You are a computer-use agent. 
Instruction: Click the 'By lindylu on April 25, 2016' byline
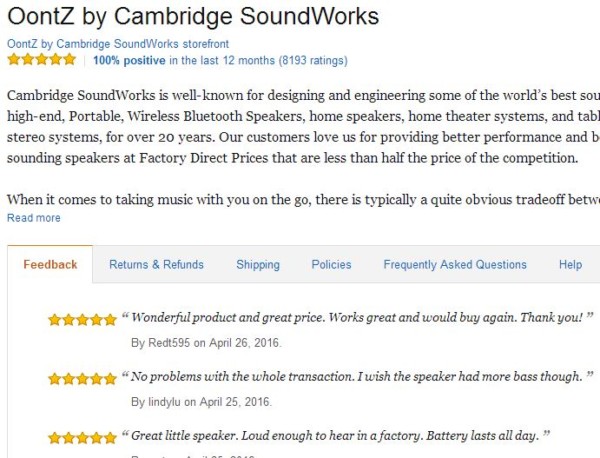(204, 402)
